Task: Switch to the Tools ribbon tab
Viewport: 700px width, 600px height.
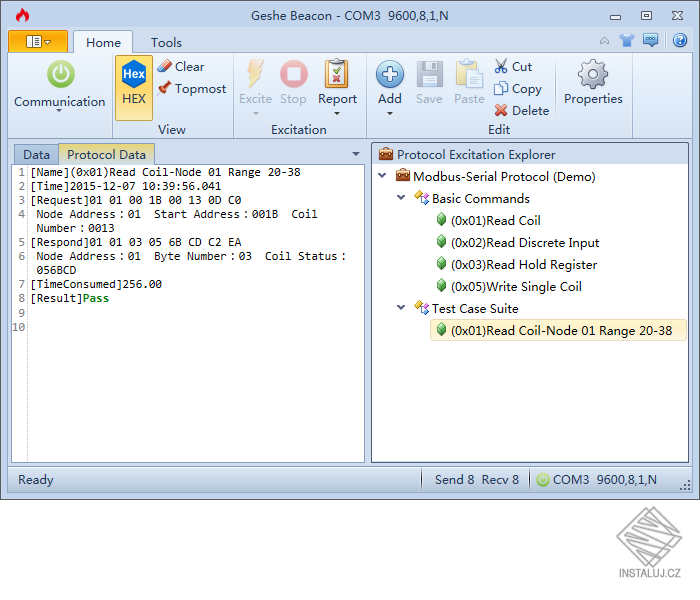Action: (x=166, y=42)
